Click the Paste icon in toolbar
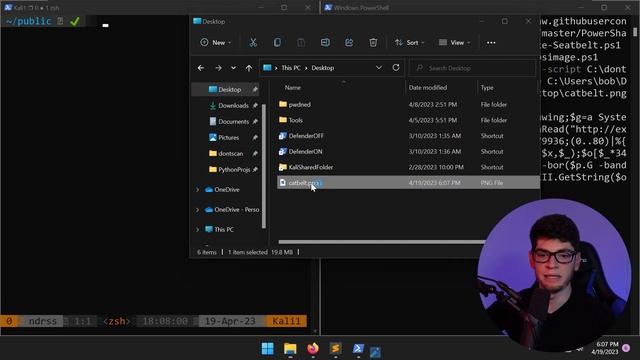This screenshot has width=640, height=360. click(x=301, y=42)
